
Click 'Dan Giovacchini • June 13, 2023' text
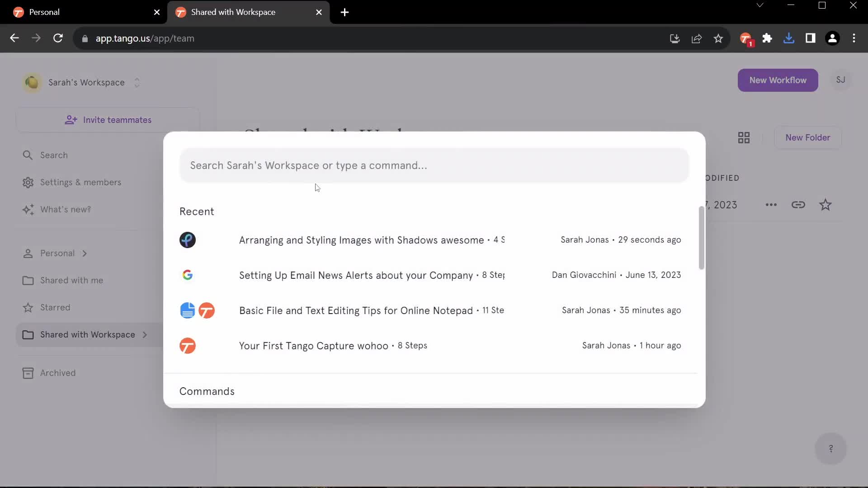[x=616, y=275]
